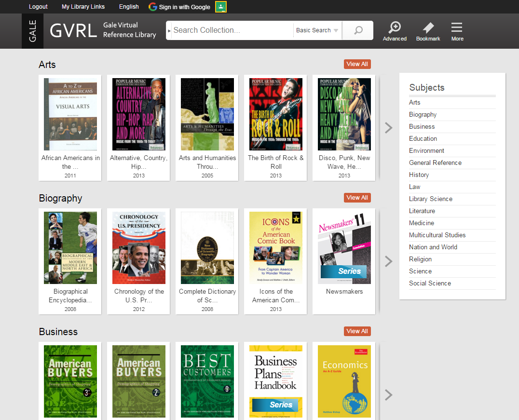
Task: Open the History subject link
Action: point(419,175)
